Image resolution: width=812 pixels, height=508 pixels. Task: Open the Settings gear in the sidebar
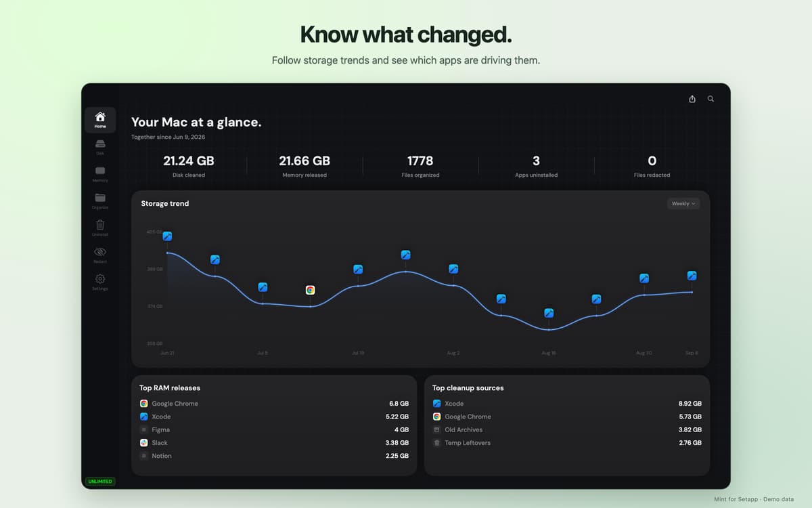(100, 282)
